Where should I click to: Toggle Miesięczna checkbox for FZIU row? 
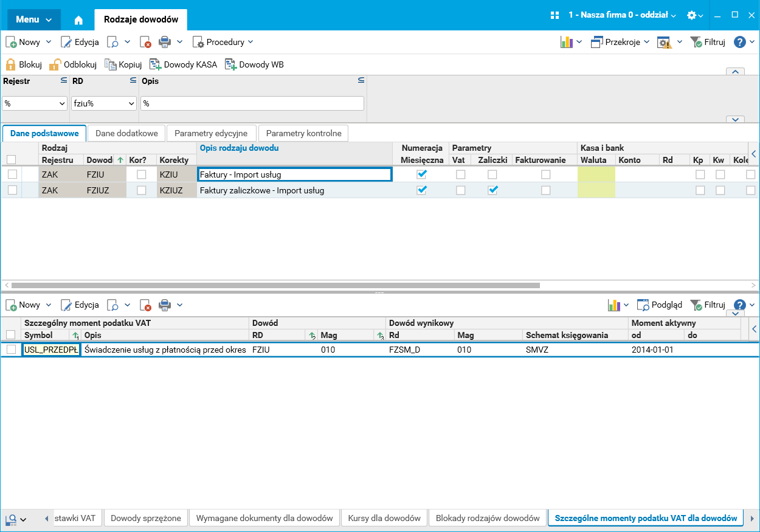click(x=421, y=174)
